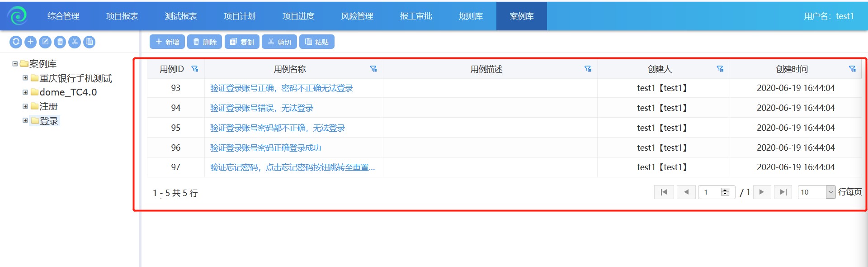The image size is (868, 267).
Task: Click the 剪切 button
Action: [279, 42]
